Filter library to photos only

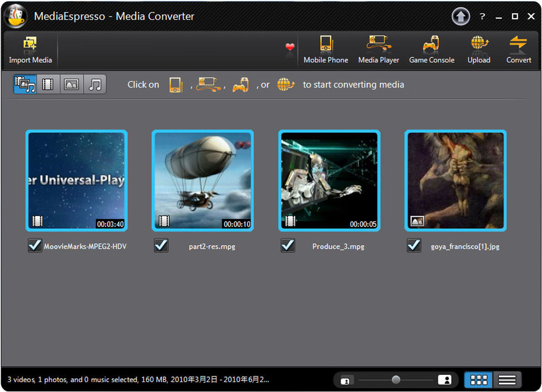pos(72,84)
